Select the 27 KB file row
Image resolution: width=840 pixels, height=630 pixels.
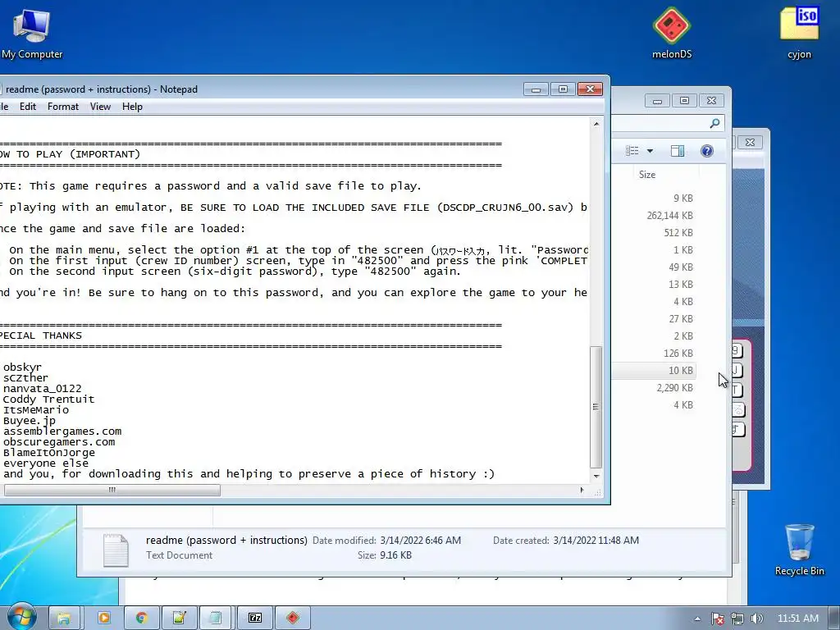point(655,319)
